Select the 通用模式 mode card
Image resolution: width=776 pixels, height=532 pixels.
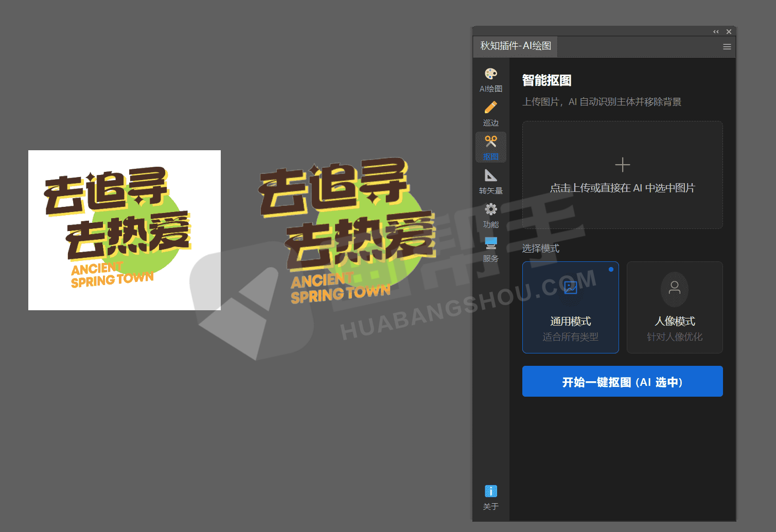570,307
